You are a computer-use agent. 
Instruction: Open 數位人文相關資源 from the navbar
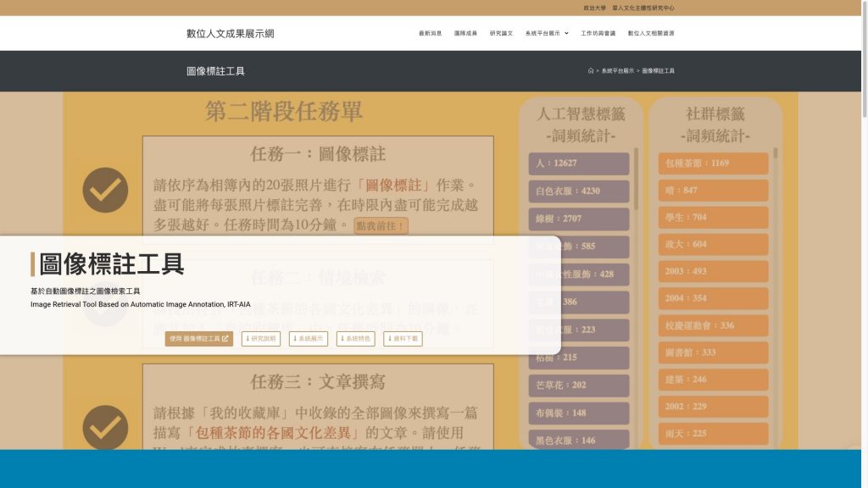[651, 34]
